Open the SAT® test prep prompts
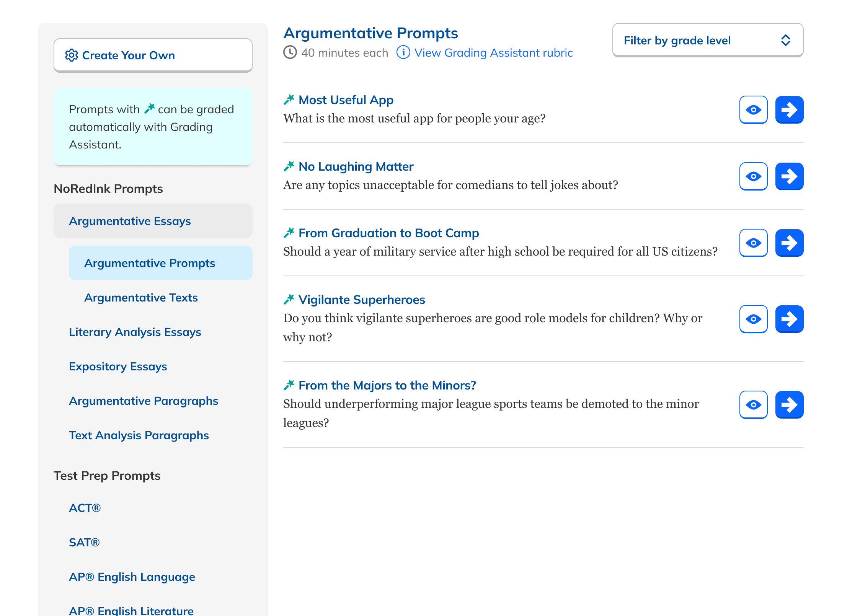 [x=84, y=543]
